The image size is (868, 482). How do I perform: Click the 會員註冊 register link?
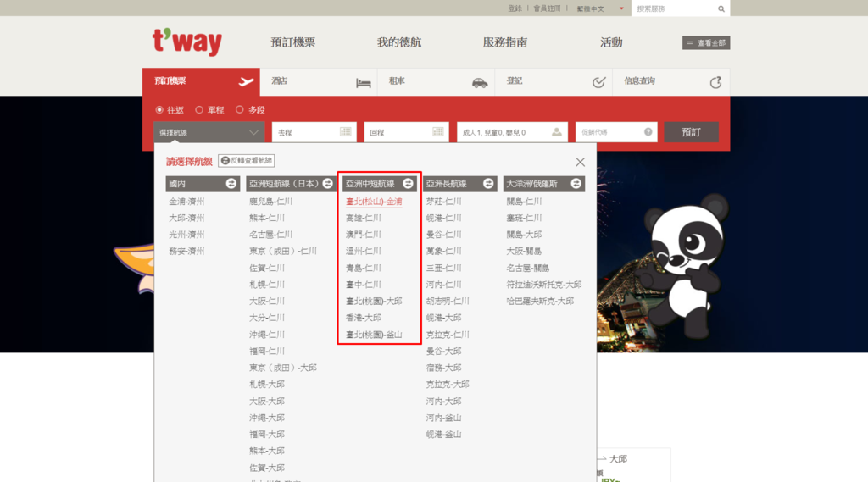547,8
